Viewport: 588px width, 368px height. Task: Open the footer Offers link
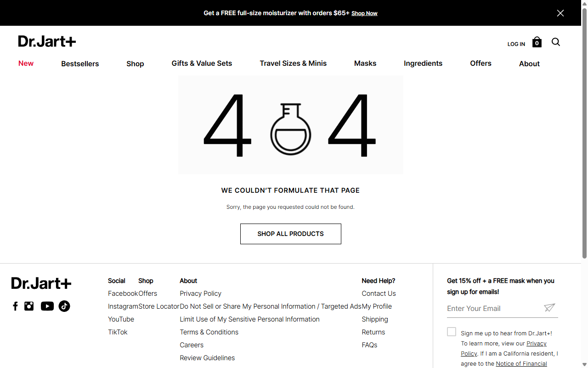[147, 293]
